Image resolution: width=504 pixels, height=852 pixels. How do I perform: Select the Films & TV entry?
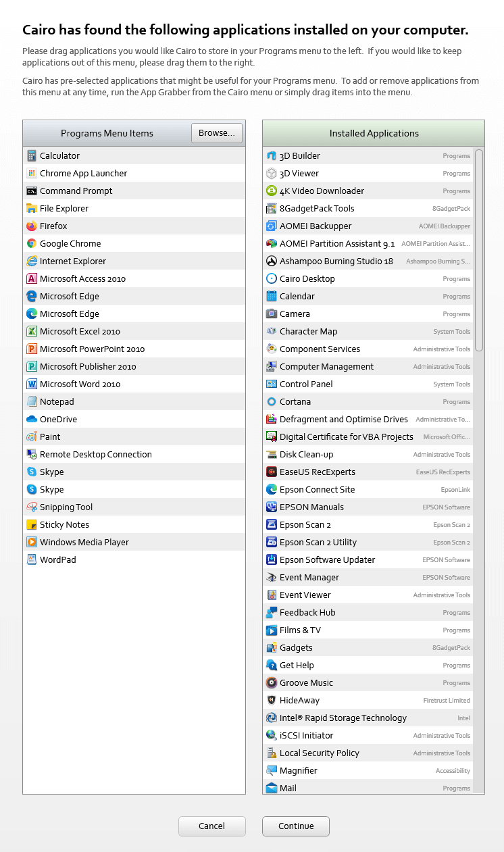point(368,630)
